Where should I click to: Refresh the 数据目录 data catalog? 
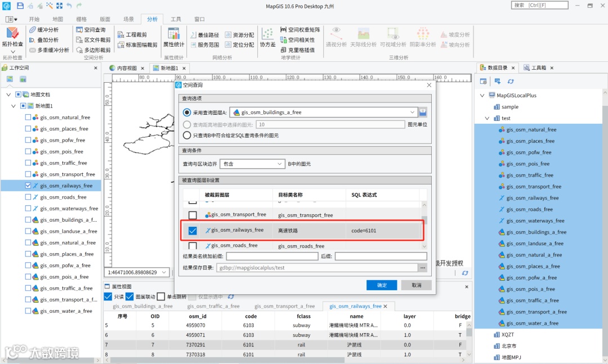511,82
